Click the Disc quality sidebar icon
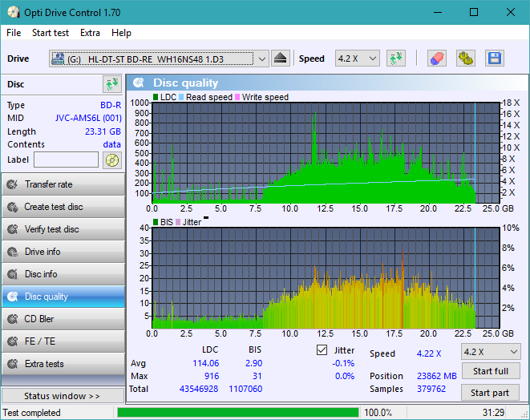The image size is (530, 420). pyautogui.click(x=13, y=297)
